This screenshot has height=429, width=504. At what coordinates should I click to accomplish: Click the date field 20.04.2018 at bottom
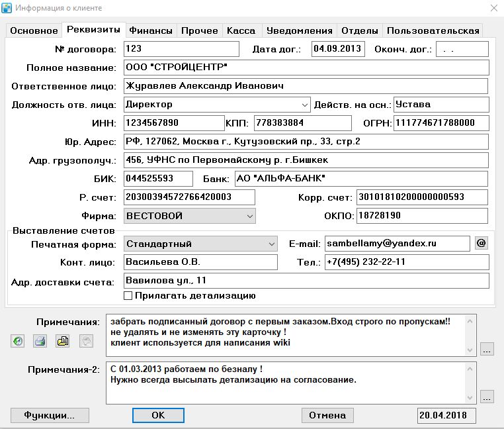click(x=446, y=415)
